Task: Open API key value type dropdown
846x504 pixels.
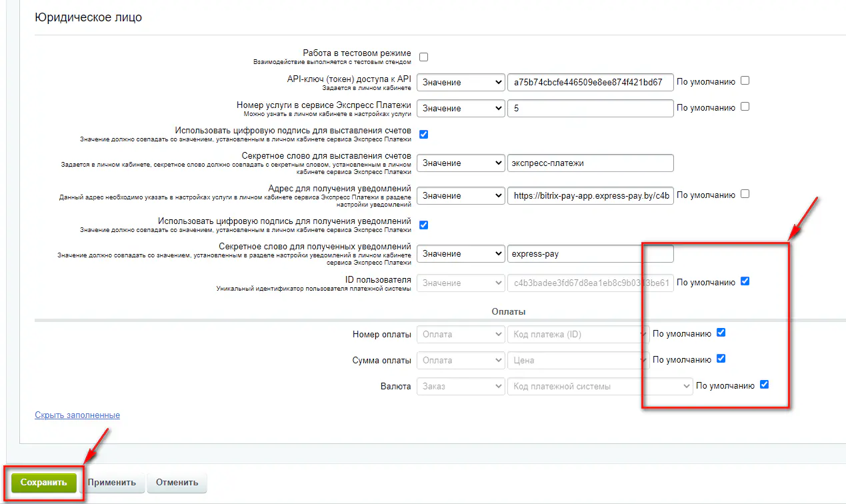Action: point(461,82)
